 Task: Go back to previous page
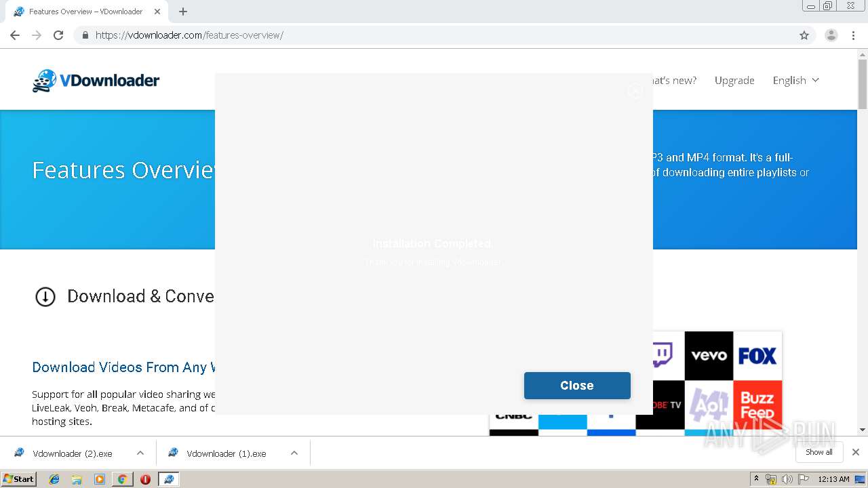coord(15,35)
